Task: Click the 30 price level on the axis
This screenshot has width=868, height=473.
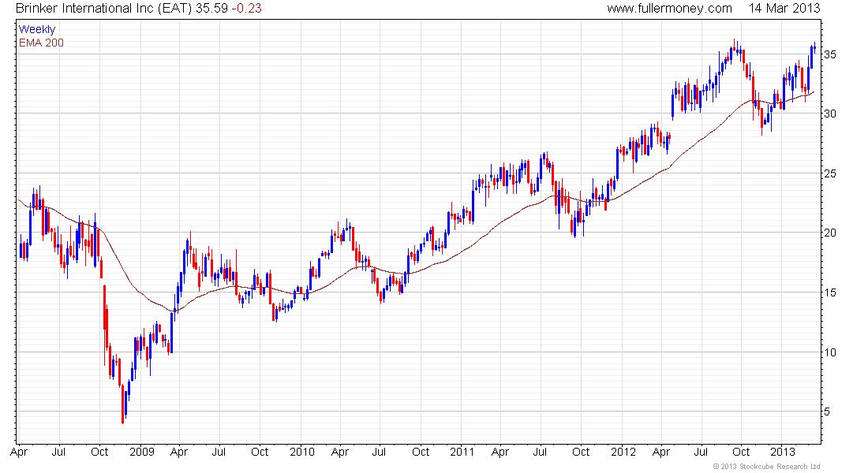Action: 830,114
